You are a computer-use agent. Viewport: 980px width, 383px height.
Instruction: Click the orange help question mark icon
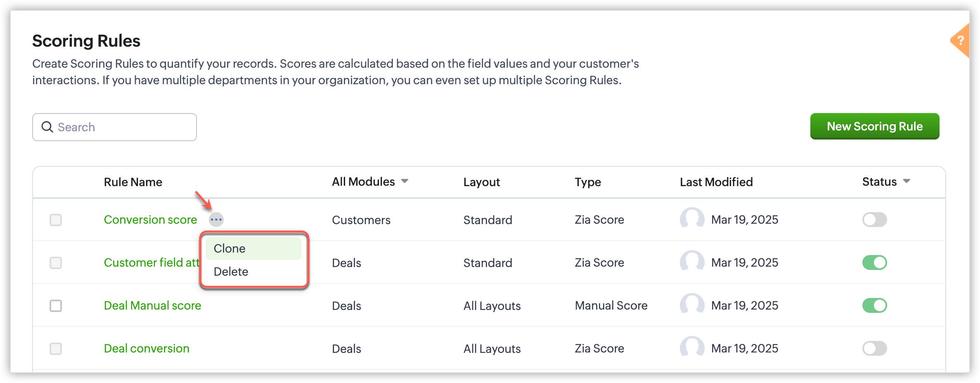point(960,40)
